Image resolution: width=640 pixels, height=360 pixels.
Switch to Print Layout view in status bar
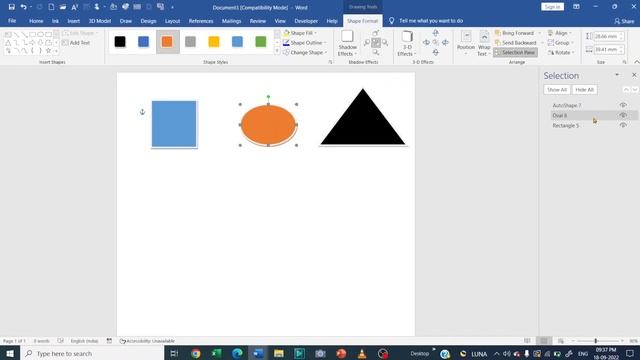point(544,341)
